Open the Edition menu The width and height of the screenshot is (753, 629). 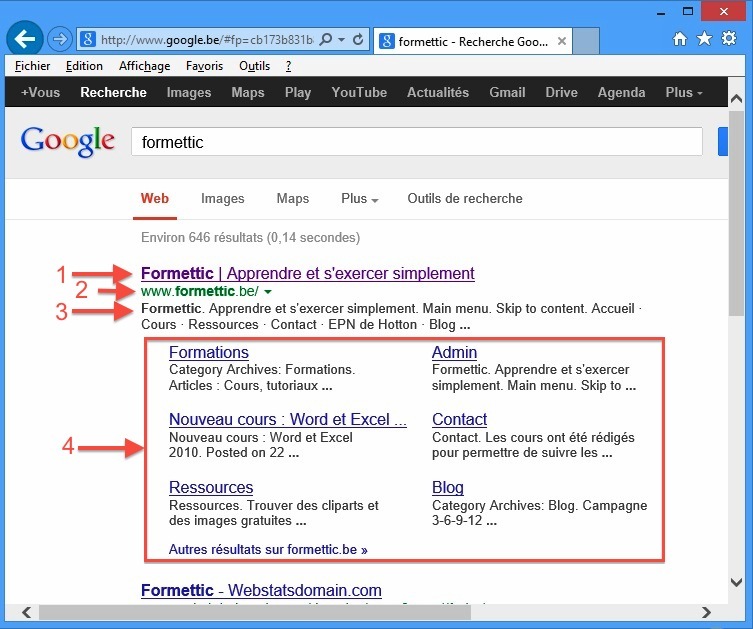(84, 66)
